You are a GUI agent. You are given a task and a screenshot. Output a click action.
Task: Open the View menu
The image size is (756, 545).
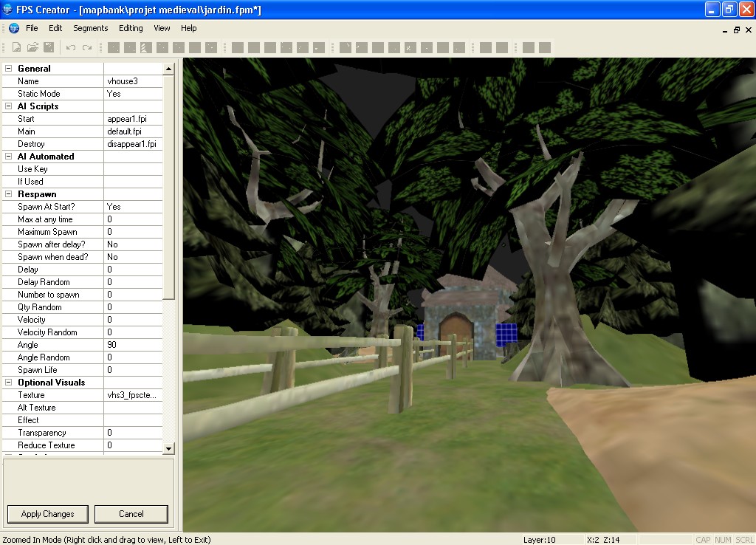pyautogui.click(x=162, y=28)
